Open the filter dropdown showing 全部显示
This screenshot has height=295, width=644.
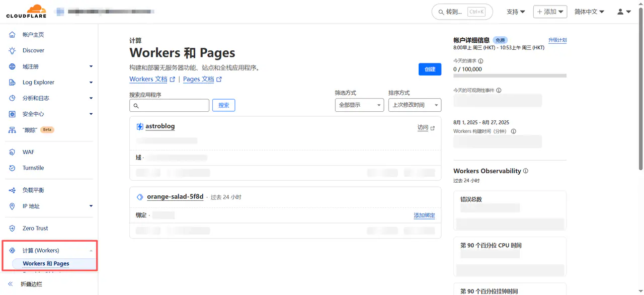pyautogui.click(x=359, y=105)
